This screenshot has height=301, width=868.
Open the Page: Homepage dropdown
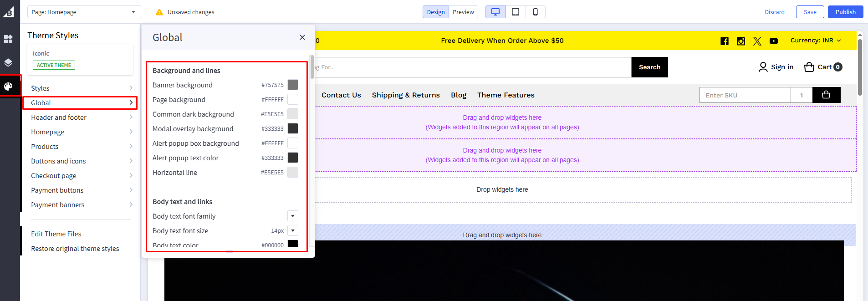pyautogui.click(x=84, y=12)
